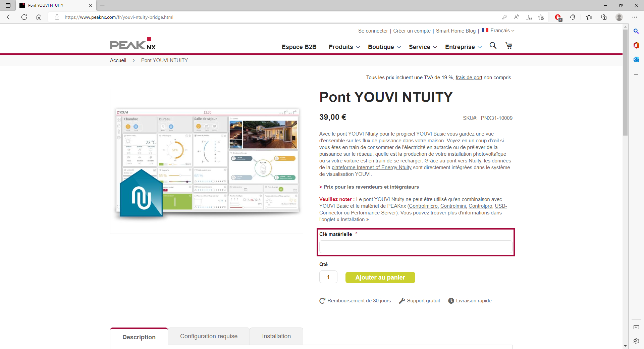Go back with the browser back arrow
Screen dimensions: 644x349
click(x=9, y=17)
